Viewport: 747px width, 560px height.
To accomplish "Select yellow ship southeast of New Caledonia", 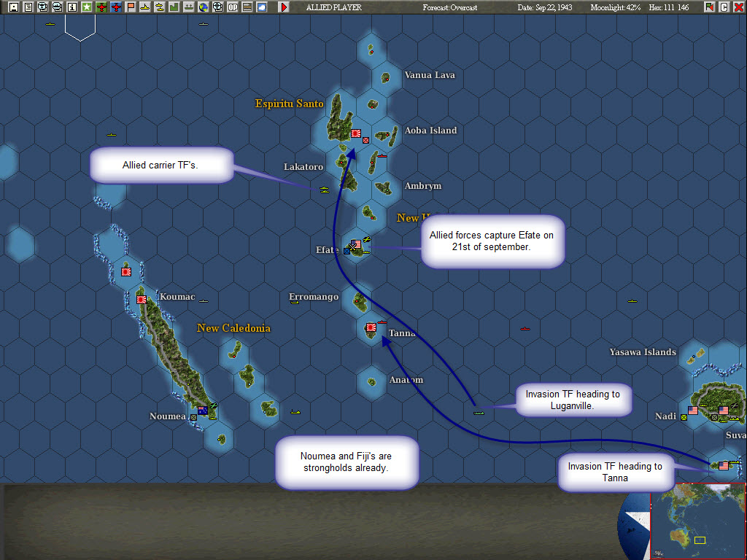I will click(x=295, y=412).
